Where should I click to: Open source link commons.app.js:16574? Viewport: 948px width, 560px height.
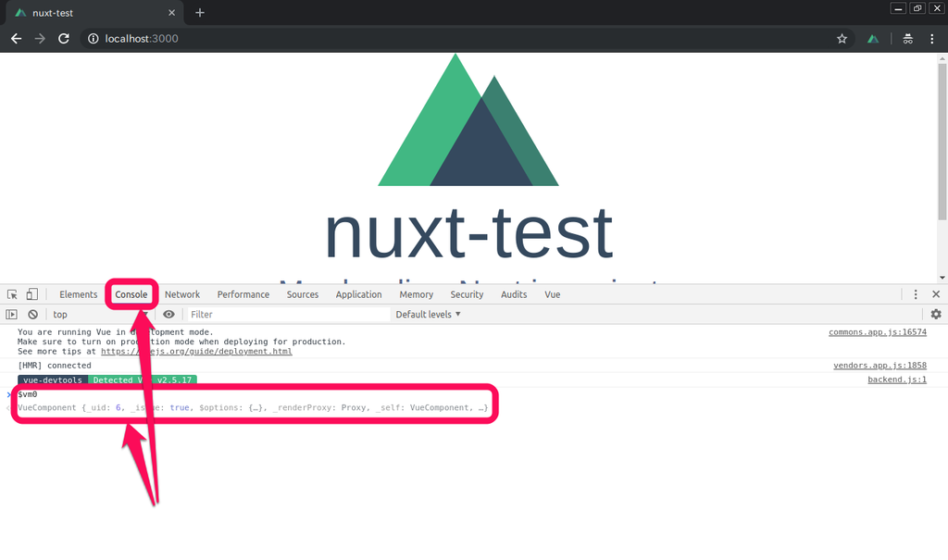point(878,332)
